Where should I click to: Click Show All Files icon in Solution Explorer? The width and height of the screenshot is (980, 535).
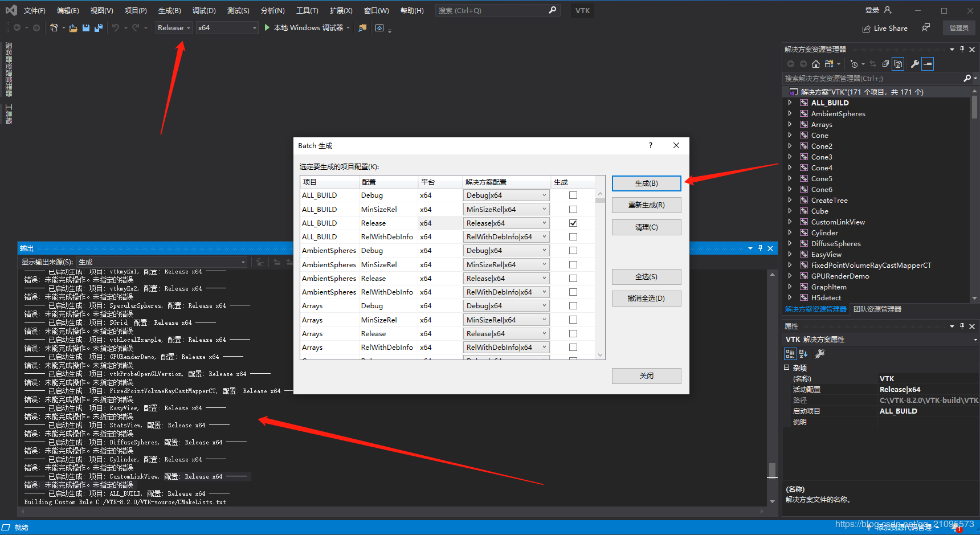[x=898, y=64]
